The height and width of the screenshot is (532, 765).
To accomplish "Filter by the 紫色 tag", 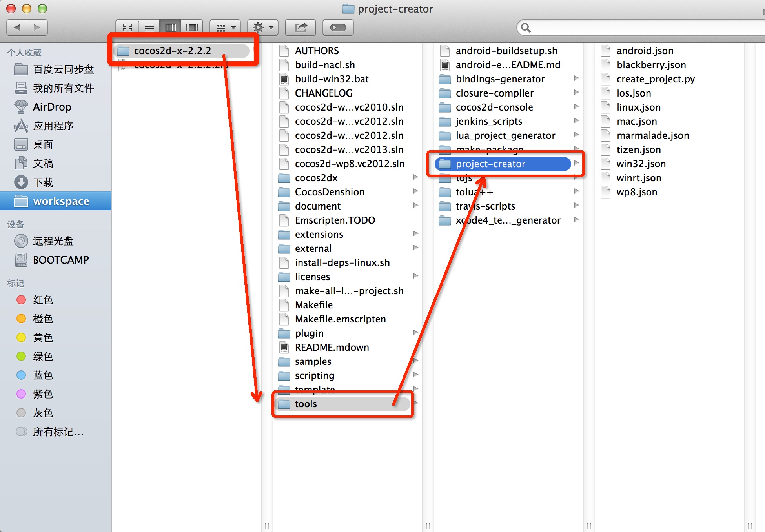I will (x=56, y=394).
